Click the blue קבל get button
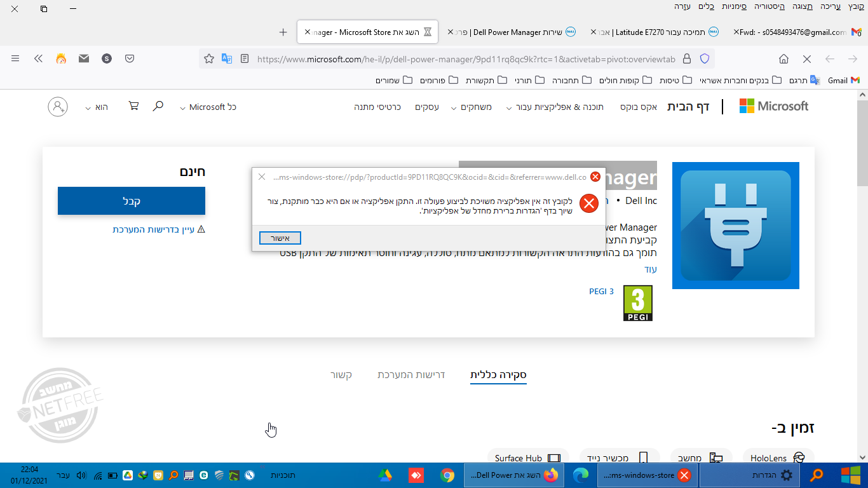The image size is (868, 488). pos(132,201)
